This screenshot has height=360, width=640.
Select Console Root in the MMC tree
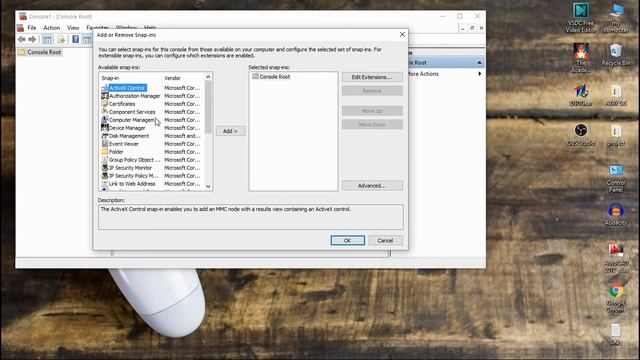tap(40, 52)
